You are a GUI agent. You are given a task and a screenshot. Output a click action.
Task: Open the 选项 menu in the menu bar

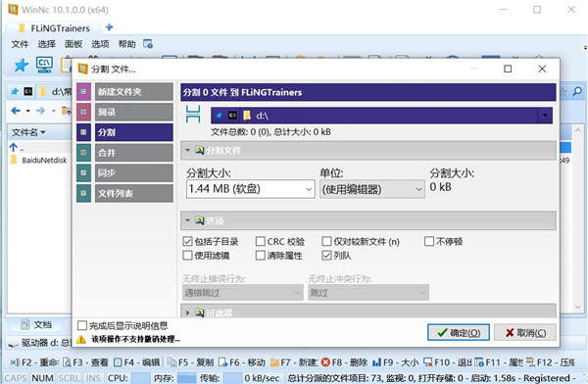(x=100, y=44)
